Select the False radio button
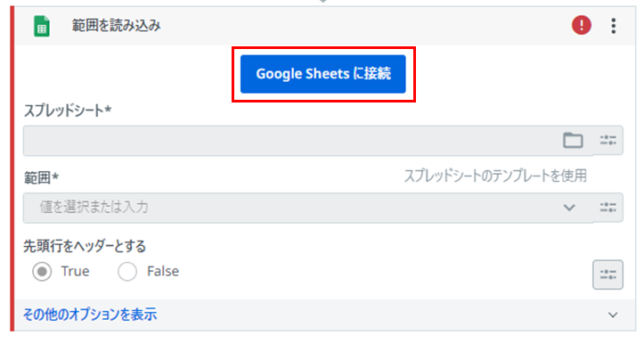Image resolution: width=644 pixels, height=344 pixels. coord(127,272)
